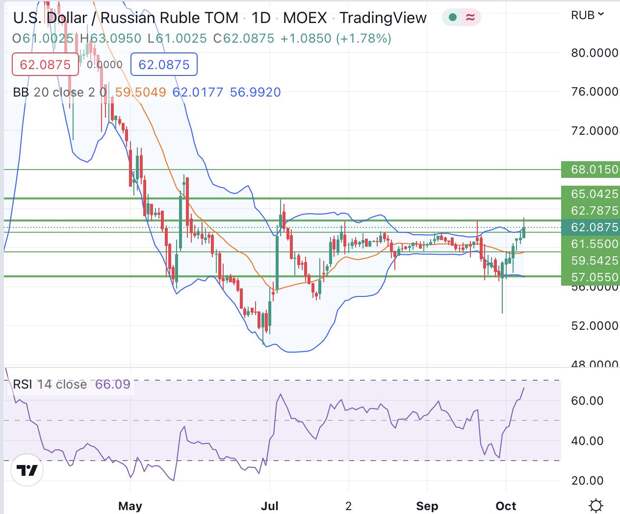Image resolution: width=620 pixels, height=514 pixels.
Task: Click the U.S. Dollar / Russian Ruble TOM title
Action: pyautogui.click(x=126, y=18)
